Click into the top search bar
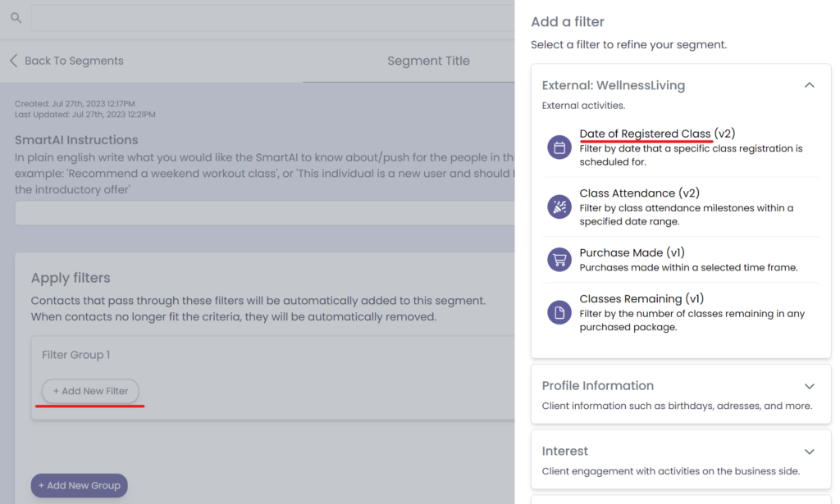Image resolution: width=840 pixels, height=504 pixels. click(x=271, y=17)
